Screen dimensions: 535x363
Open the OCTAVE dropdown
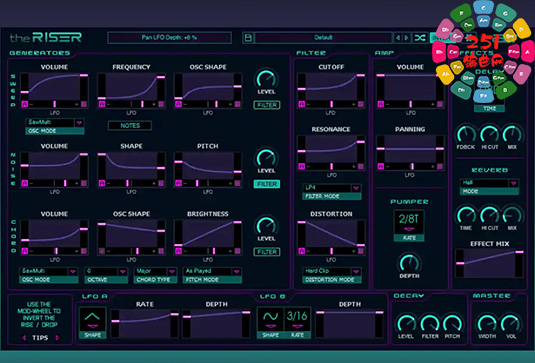tap(106, 275)
